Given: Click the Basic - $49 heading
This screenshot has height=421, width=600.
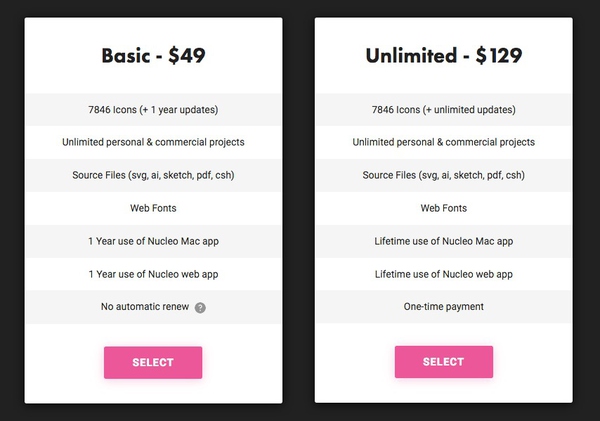Looking at the screenshot, I should click(153, 55).
